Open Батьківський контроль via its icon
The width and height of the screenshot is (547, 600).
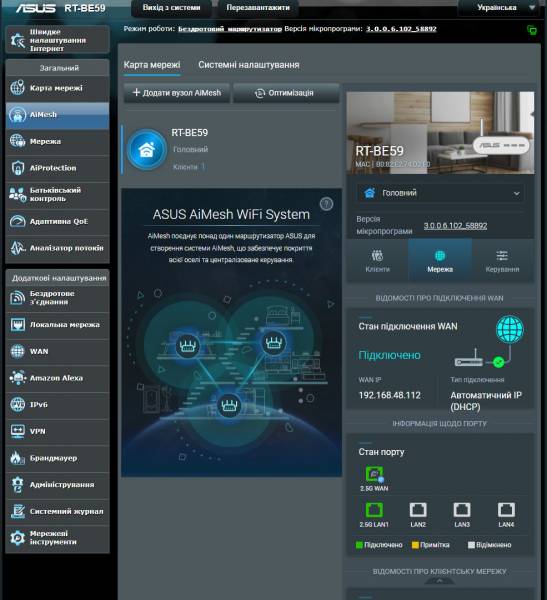tap(17, 194)
